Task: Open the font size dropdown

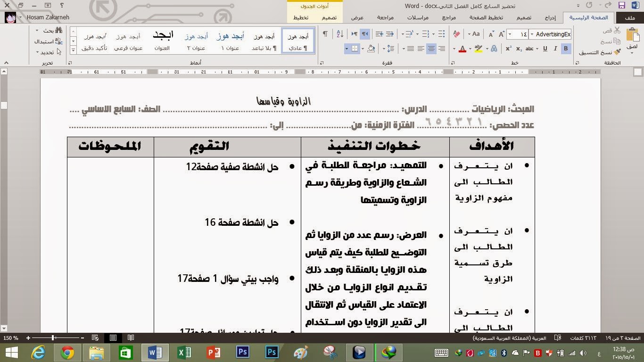Action: click(x=510, y=34)
